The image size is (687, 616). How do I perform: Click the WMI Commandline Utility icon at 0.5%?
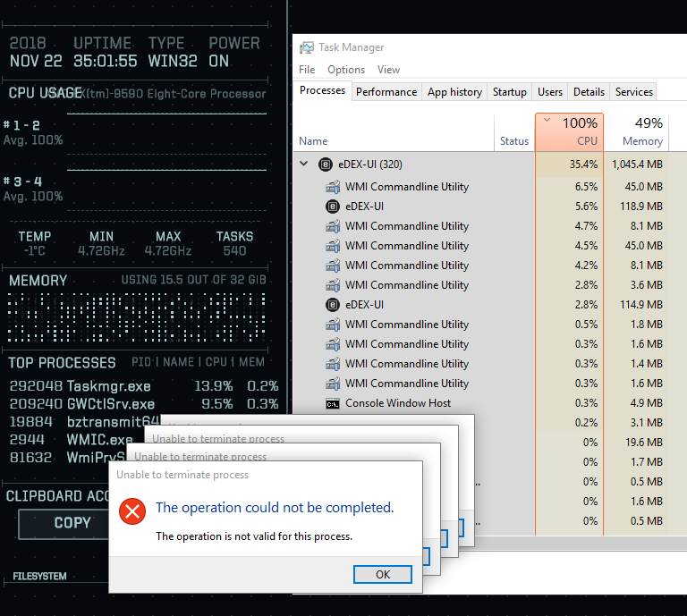pos(333,325)
